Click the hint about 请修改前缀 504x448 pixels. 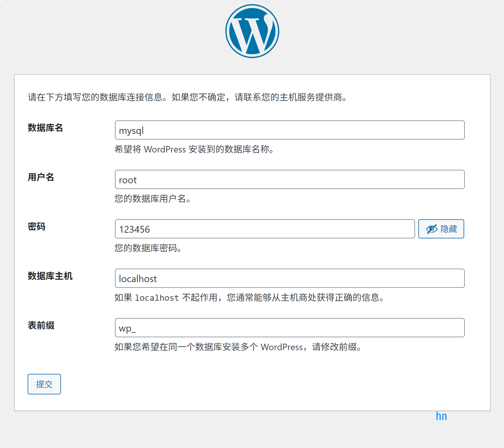(238, 347)
